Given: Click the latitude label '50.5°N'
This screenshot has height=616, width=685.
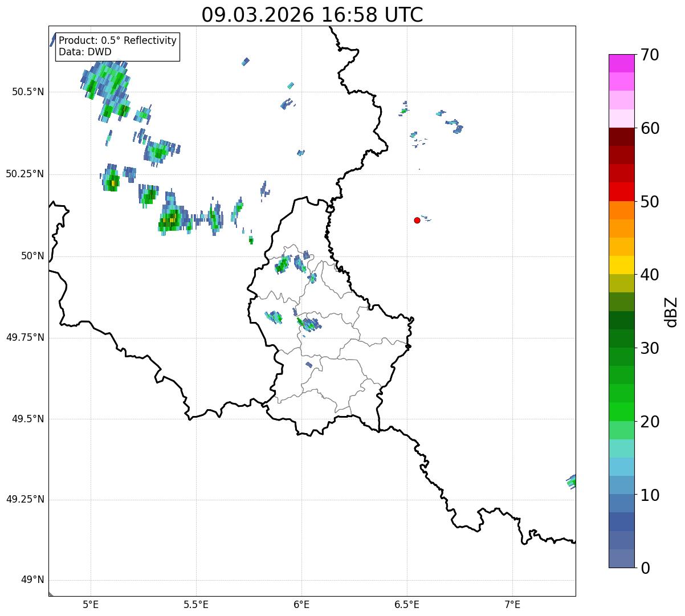Looking at the screenshot, I should point(28,92).
